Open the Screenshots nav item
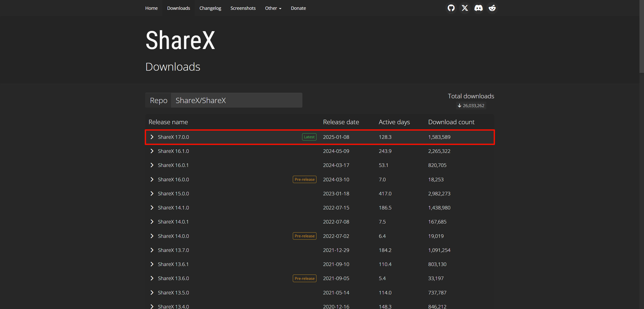Image resolution: width=644 pixels, height=309 pixels. 243,8
